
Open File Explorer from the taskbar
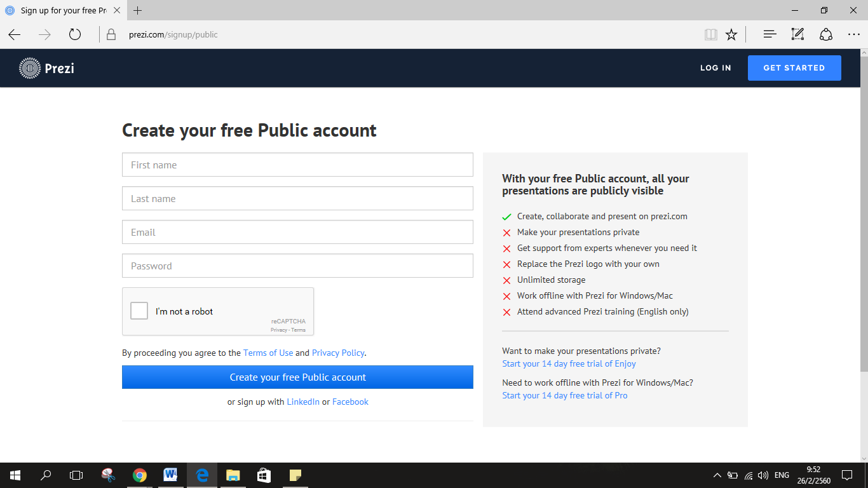[x=233, y=475]
